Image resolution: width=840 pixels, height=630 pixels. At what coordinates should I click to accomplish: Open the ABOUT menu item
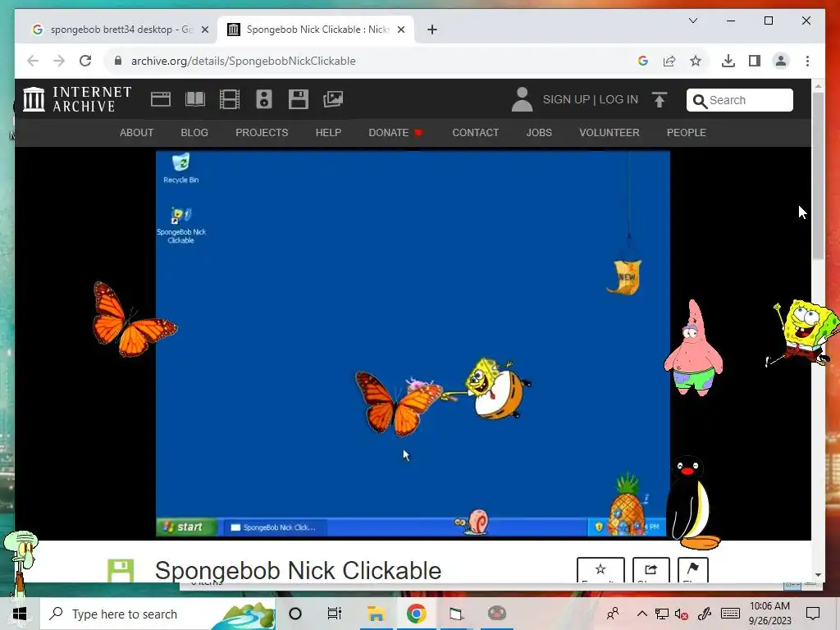coord(137,132)
